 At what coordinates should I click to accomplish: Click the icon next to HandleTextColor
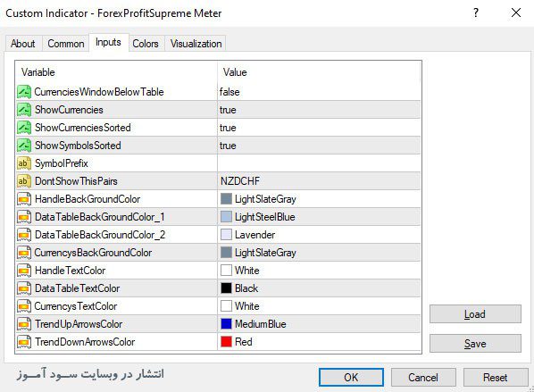coord(24,271)
